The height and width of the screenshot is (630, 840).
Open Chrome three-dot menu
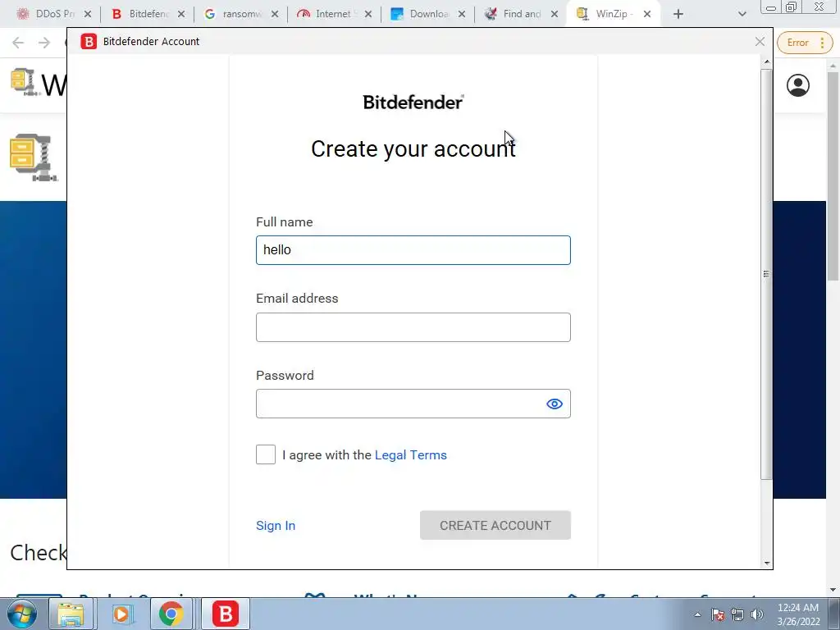point(822,43)
